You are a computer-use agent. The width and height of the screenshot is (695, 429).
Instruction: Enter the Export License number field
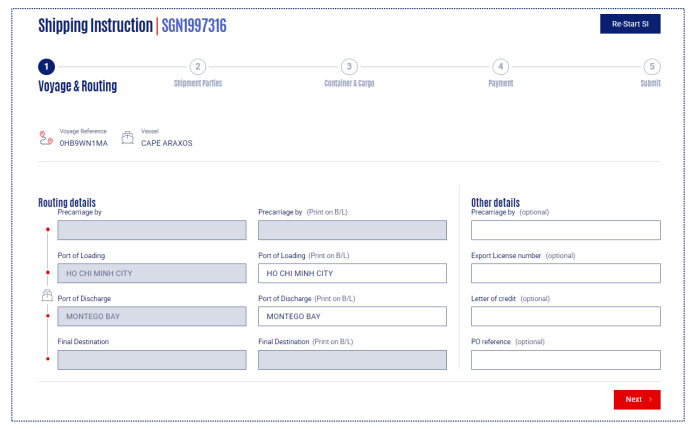tap(565, 273)
